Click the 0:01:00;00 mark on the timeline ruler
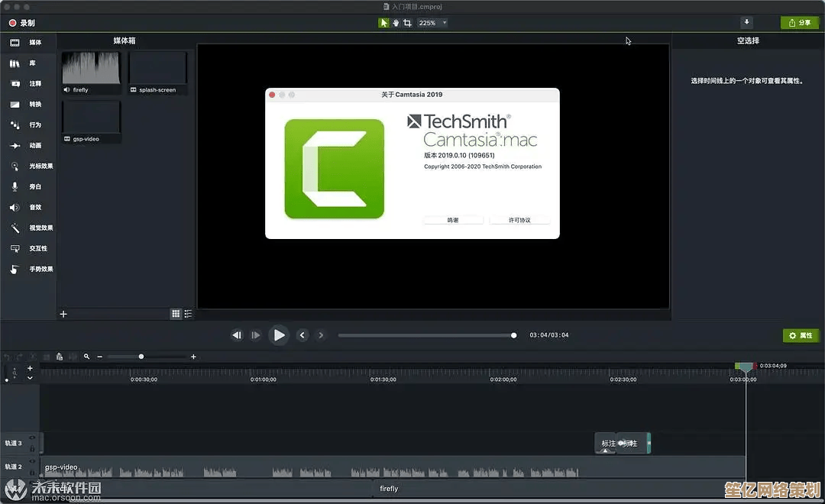Screen dimensions: 825x504 [263, 380]
